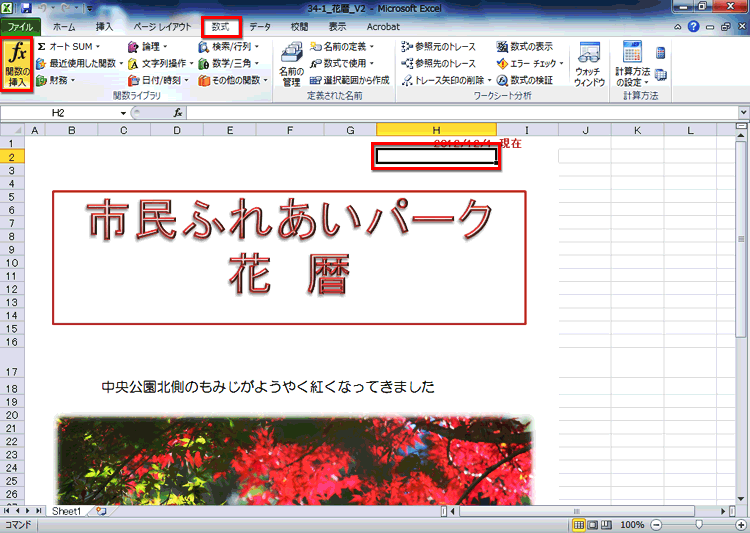Open Name Manager (名前の管理)
This screenshot has width=750, height=533.
click(291, 65)
